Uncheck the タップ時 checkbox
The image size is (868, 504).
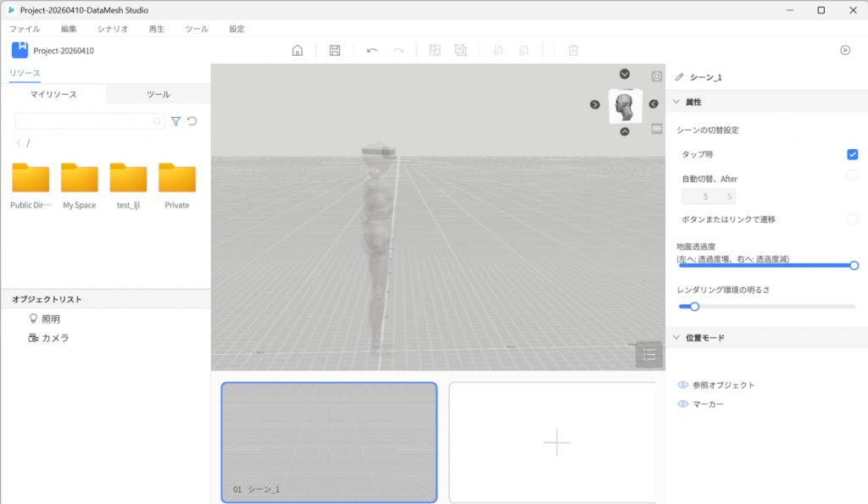point(852,154)
